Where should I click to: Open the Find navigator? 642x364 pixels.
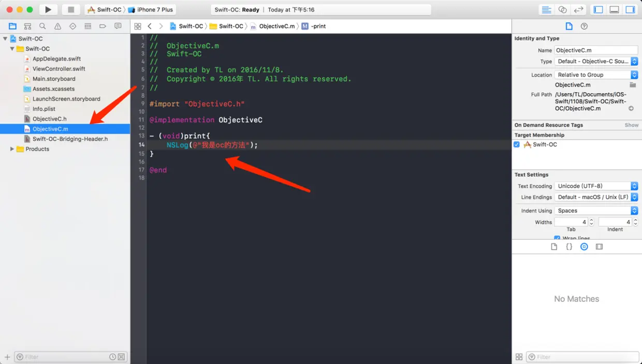[x=42, y=26]
